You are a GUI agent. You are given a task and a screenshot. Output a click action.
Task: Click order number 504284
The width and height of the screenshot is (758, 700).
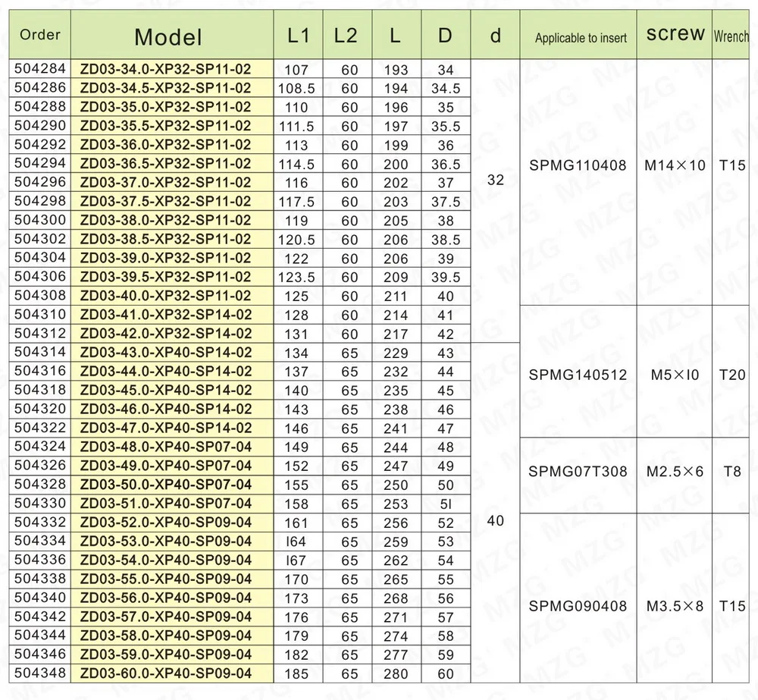coord(39,69)
